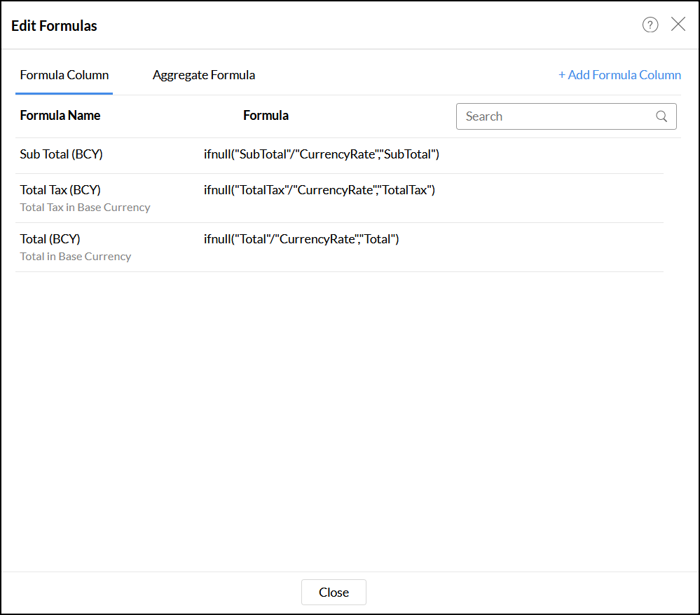This screenshot has height=615, width=700.
Task: Click the search magnifier icon
Action: click(661, 116)
